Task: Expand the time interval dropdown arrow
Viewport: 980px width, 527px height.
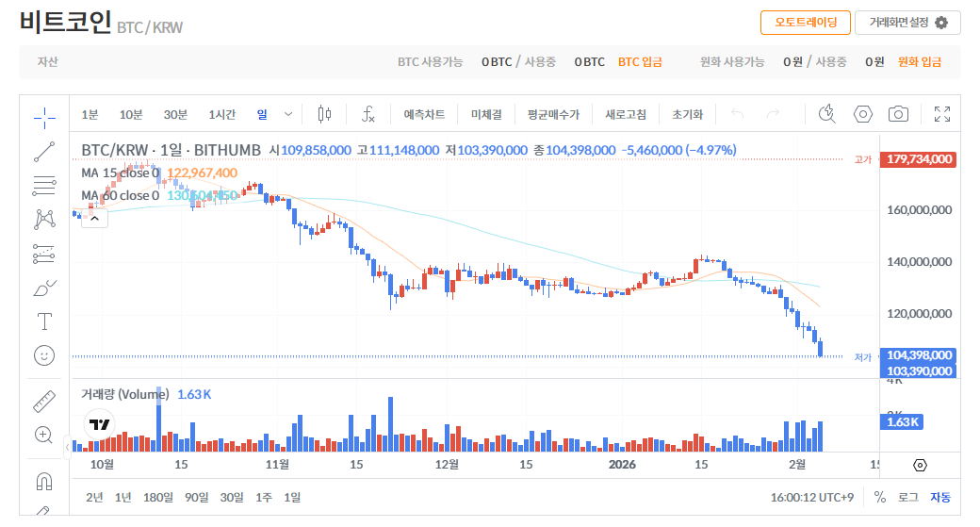Action: tap(288, 114)
